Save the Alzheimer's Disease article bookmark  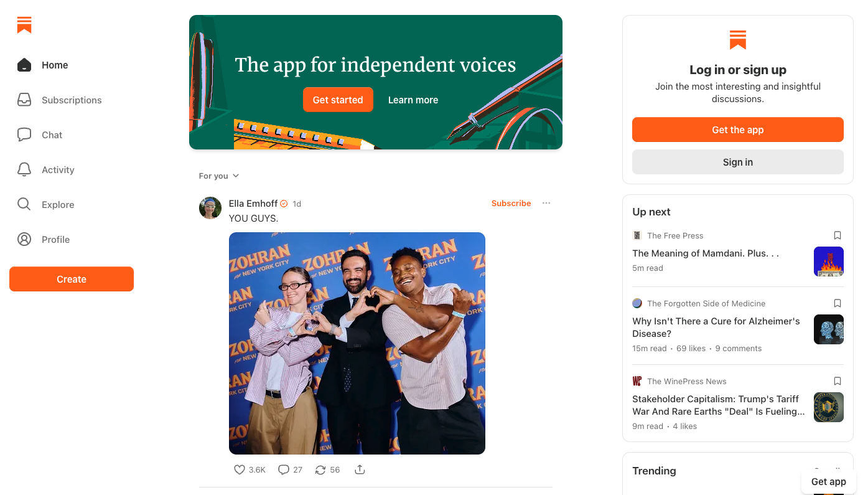tap(838, 303)
